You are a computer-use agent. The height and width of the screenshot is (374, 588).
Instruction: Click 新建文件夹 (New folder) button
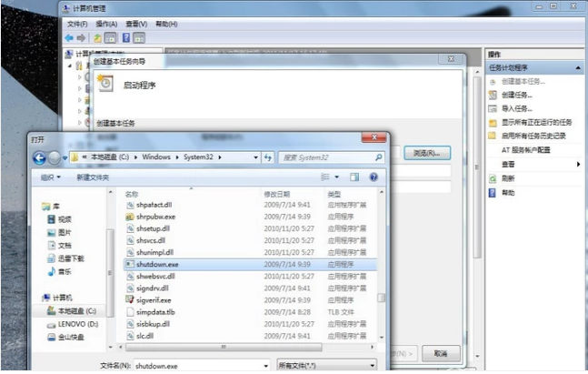93,177
